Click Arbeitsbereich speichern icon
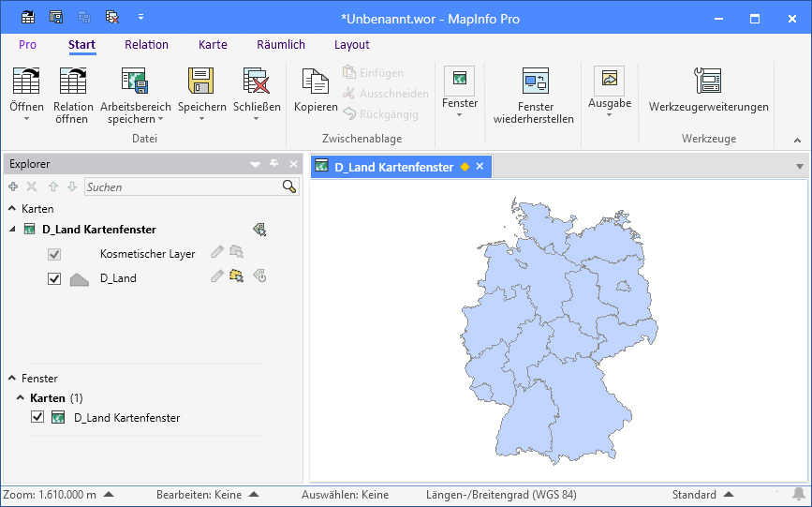This screenshot has width=812, height=507. (135, 81)
